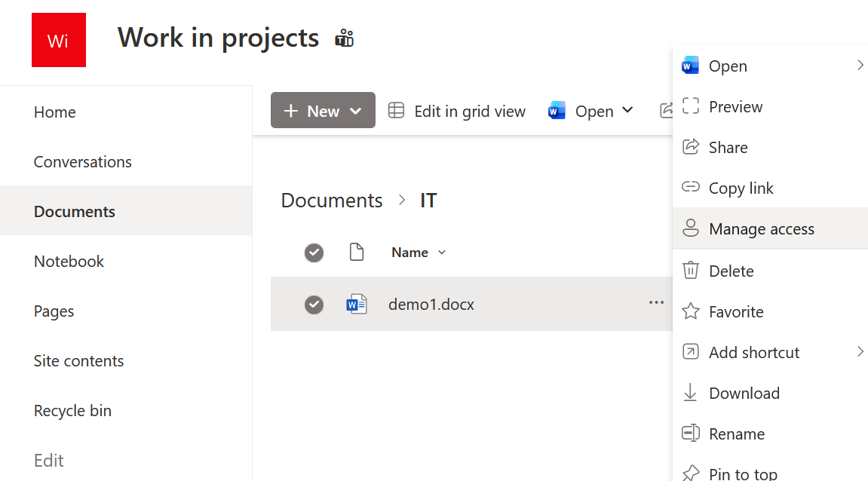Choose Rename from the context menu
The image size is (868, 481).
(x=736, y=434)
